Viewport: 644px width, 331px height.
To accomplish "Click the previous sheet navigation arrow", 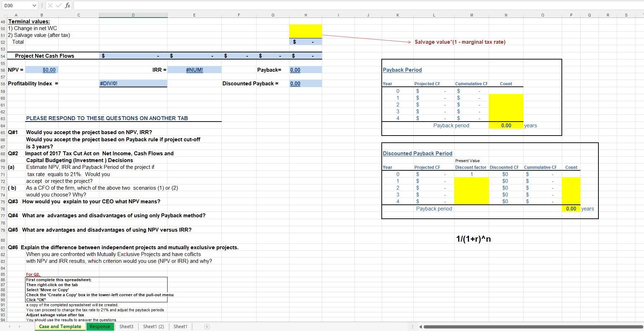I will [x=10, y=326].
